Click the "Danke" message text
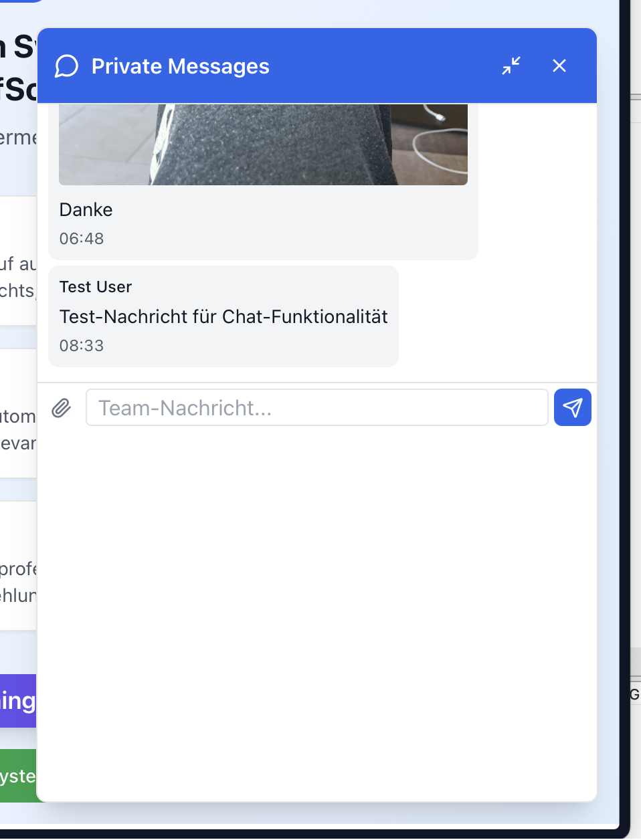Image resolution: width=641 pixels, height=840 pixels. tap(86, 210)
